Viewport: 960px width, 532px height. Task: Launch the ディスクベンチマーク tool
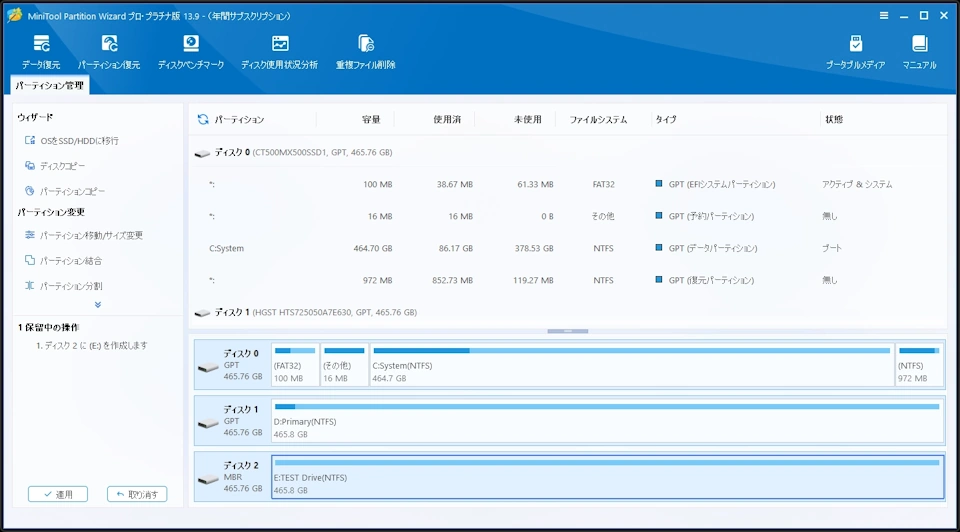[190, 52]
